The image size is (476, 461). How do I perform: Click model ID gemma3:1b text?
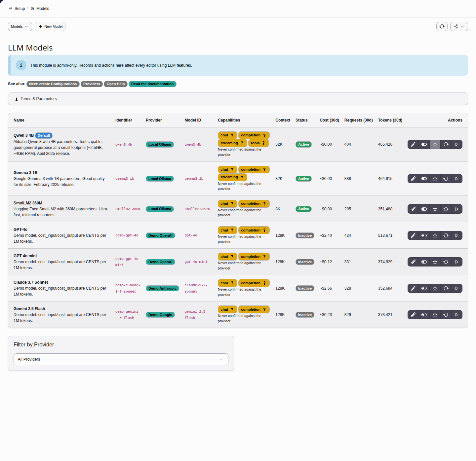[x=194, y=179]
